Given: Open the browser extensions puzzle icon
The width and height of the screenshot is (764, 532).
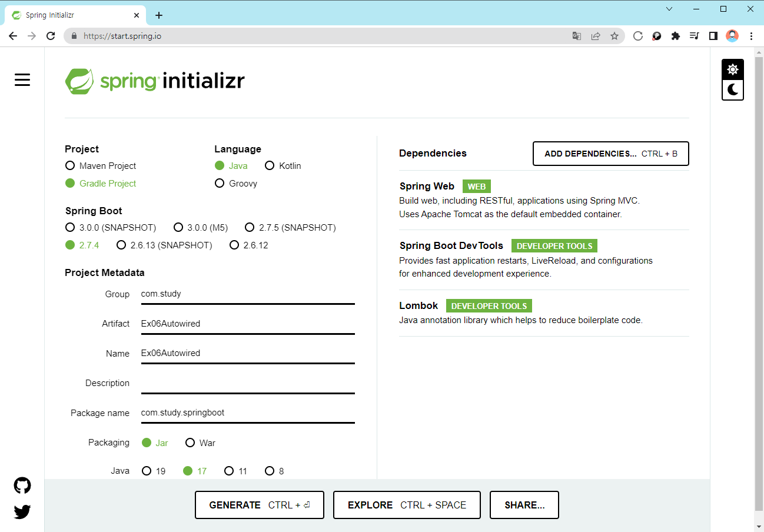Looking at the screenshot, I should click(x=676, y=36).
